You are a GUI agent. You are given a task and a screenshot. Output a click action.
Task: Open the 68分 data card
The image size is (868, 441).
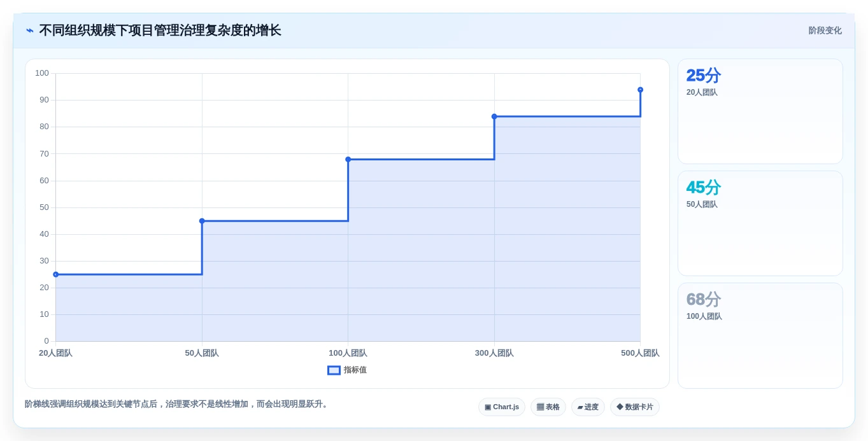pyautogui.click(x=760, y=335)
